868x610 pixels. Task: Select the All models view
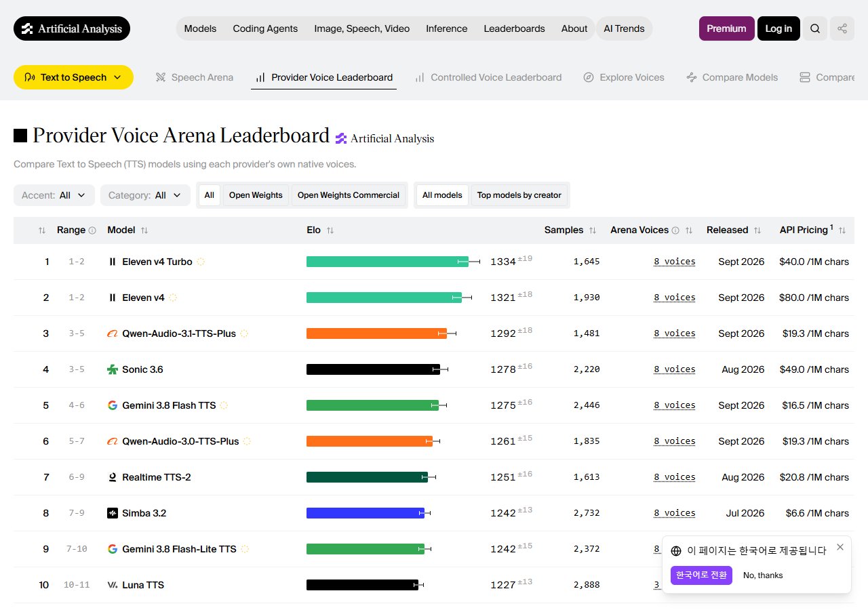tap(442, 195)
